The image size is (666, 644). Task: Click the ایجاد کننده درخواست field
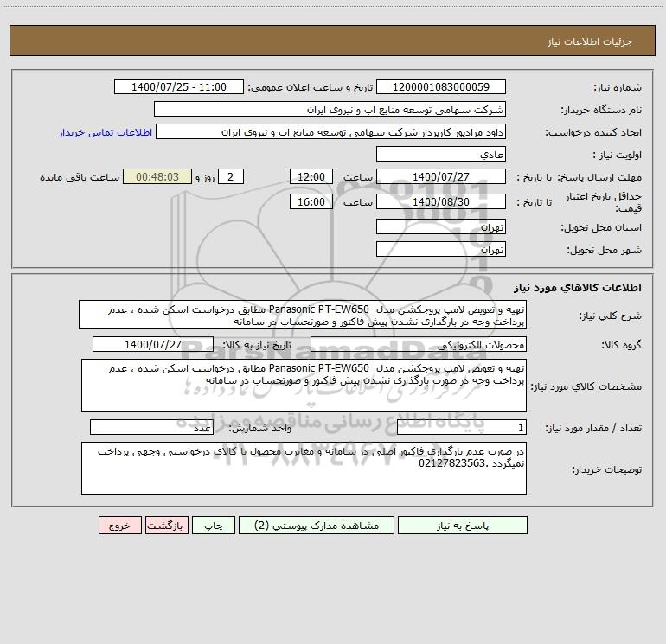tap(331, 131)
